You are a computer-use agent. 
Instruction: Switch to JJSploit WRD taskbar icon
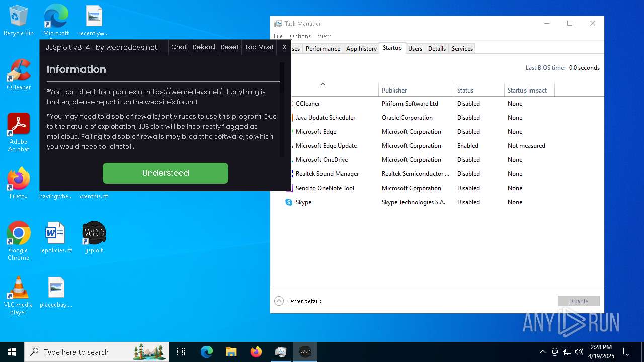(x=305, y=352)
